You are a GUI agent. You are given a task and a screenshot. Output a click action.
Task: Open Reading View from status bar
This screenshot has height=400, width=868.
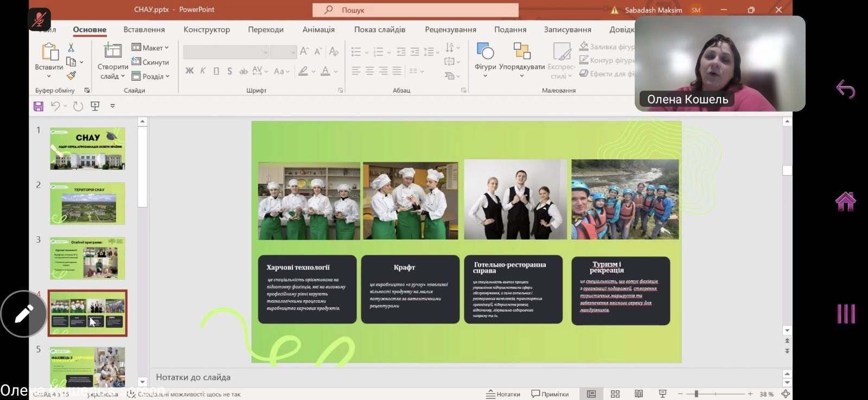point(639,394)
